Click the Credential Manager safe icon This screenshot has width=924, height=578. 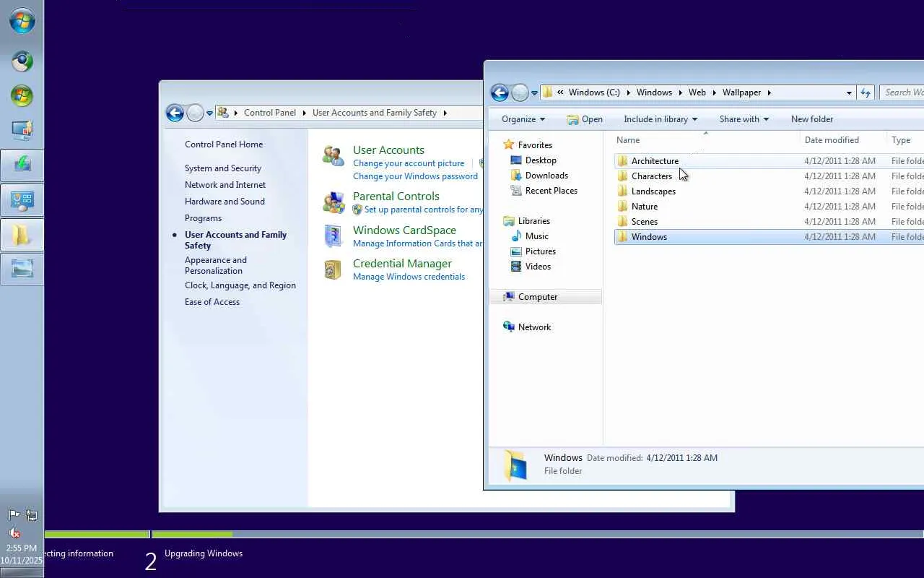click(333, 269)
